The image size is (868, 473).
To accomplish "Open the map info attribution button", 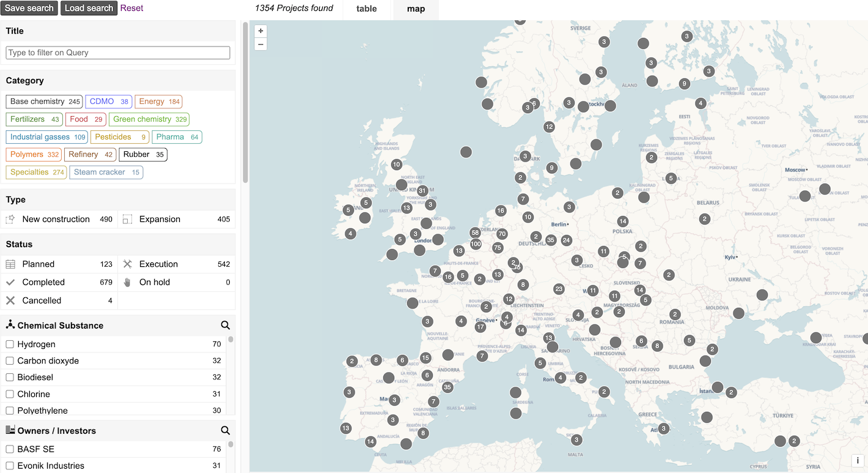I will [857, 461].
